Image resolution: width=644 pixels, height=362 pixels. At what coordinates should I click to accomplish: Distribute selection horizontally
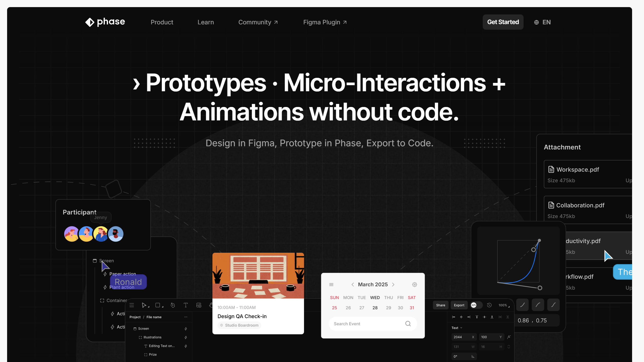point(500,317)
